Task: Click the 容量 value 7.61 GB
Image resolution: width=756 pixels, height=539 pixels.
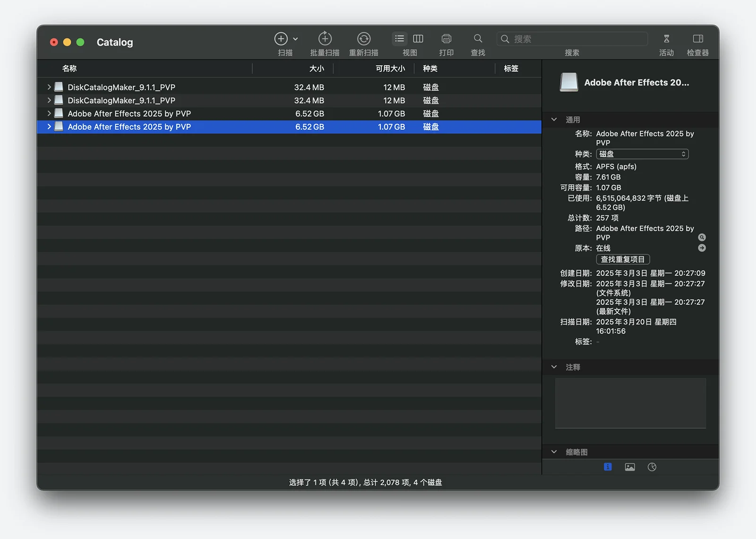Action: coord(608,177)
